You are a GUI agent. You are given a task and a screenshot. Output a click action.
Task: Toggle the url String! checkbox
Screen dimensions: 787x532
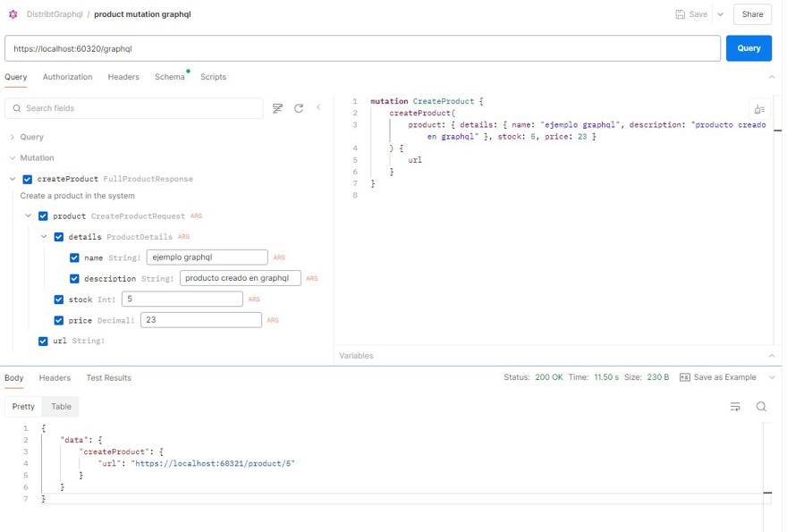(x=43, y=342)
